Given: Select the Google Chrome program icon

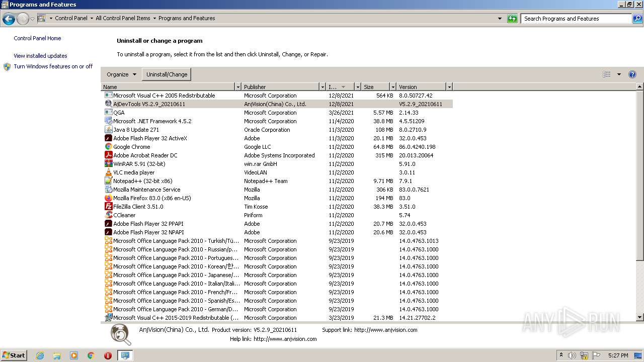Looking at the screenshot, I should (108, 147).
